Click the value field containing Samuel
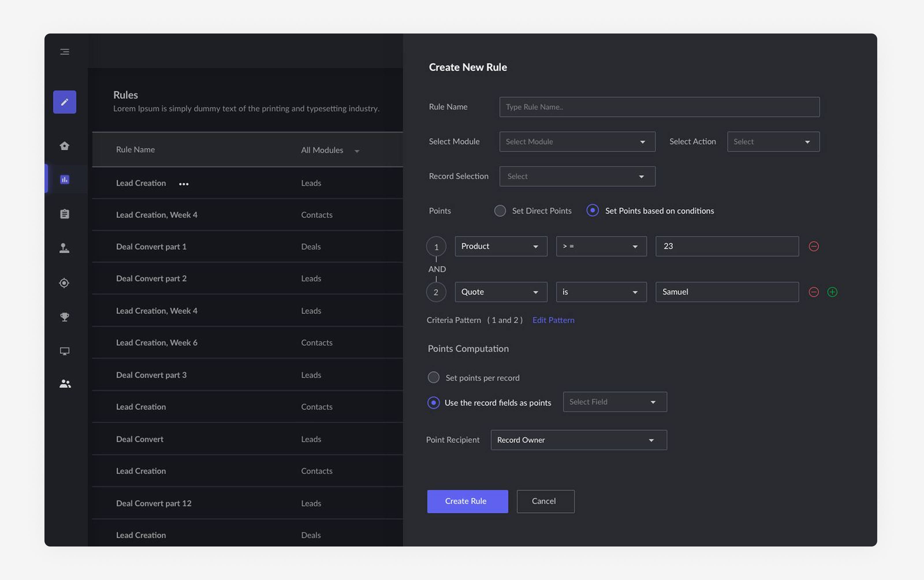Image resolution: width=924 pixels, height=580 pixels. pos(727,292)
